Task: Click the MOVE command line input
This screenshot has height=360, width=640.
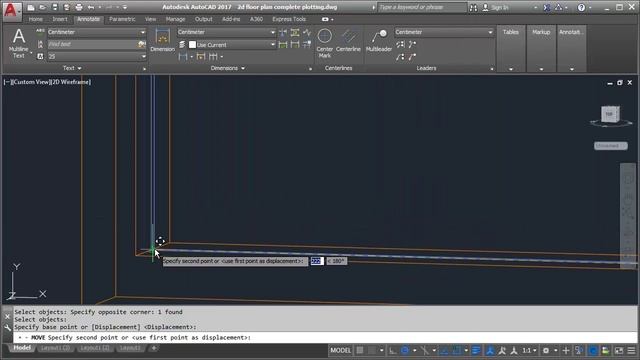Action: point(325,338)
